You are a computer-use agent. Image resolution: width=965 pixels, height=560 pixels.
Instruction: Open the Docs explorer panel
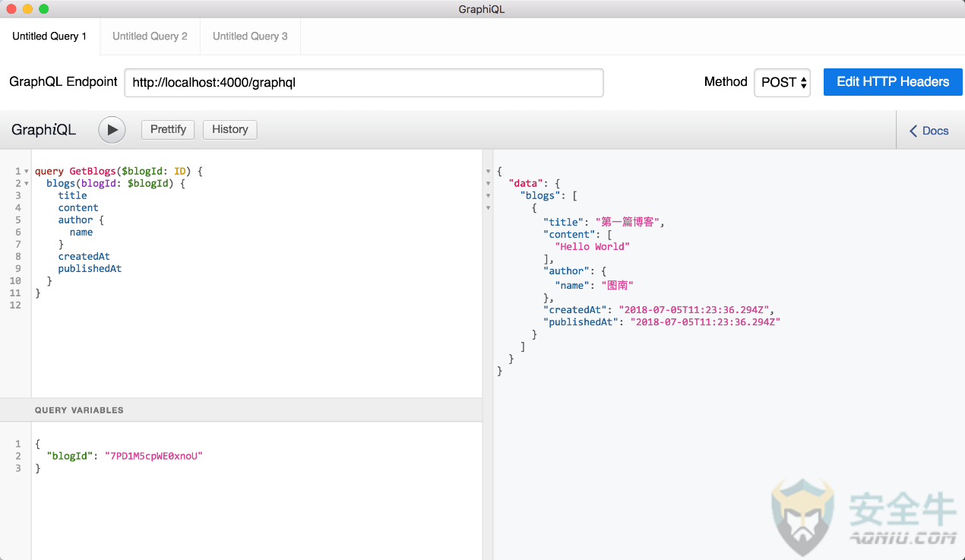tap(929, 131)
